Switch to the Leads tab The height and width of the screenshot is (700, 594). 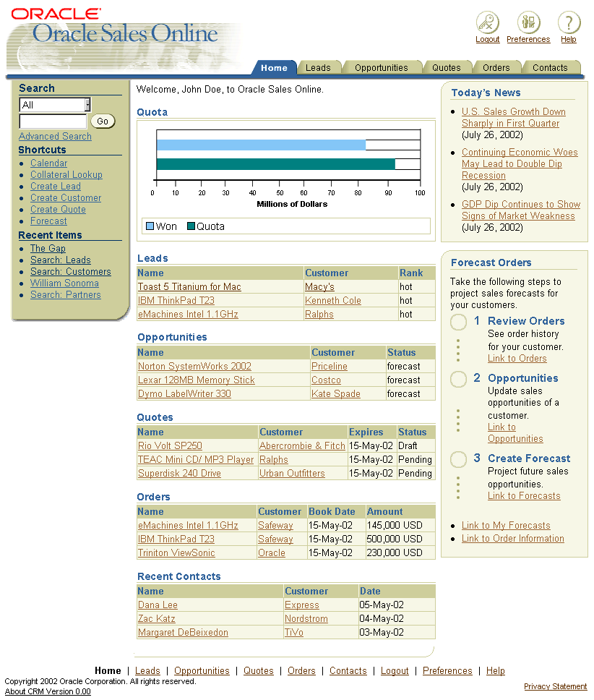coord(318,67)
